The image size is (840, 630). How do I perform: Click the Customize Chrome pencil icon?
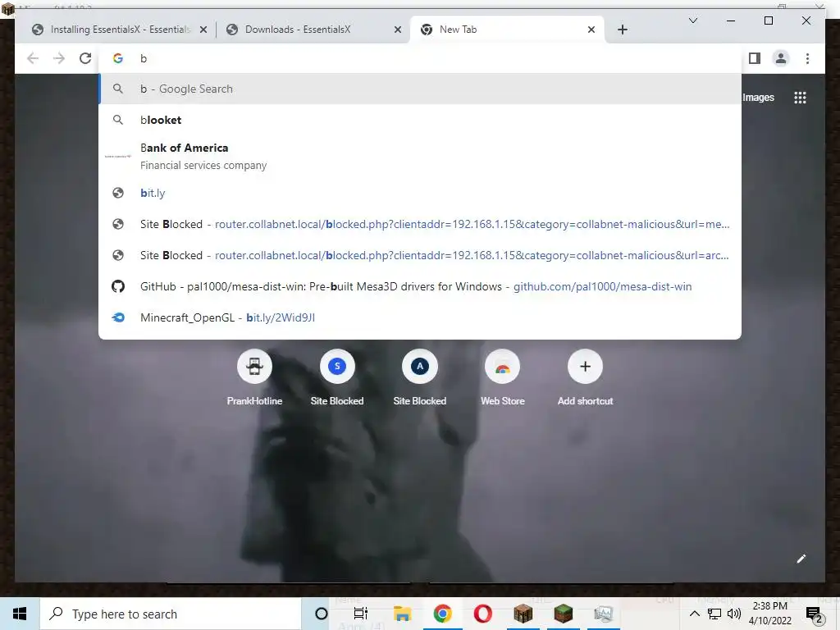click(801, 559)
